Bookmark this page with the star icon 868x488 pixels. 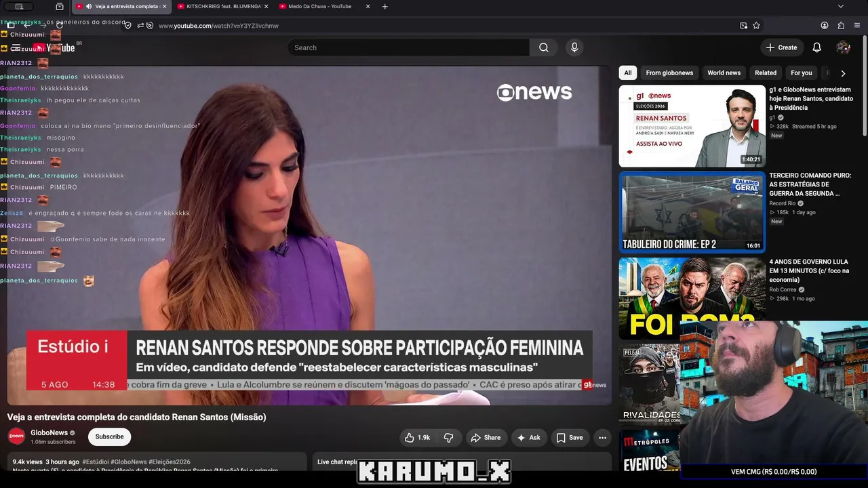756,26
